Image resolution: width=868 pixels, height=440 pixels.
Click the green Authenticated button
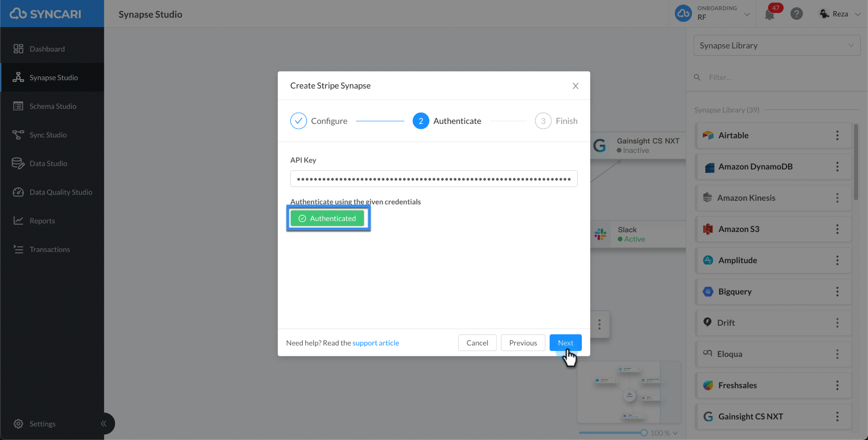coord(327,218)
